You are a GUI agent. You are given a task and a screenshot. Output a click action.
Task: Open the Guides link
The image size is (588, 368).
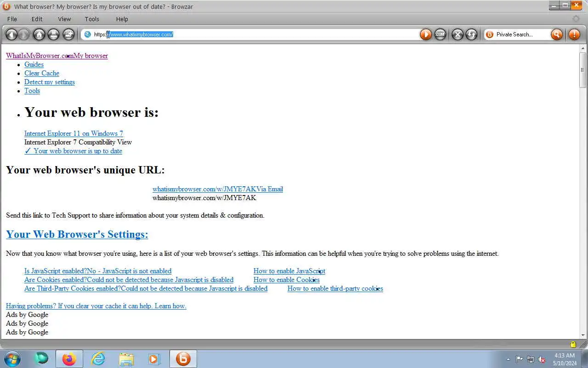point(34,64)
